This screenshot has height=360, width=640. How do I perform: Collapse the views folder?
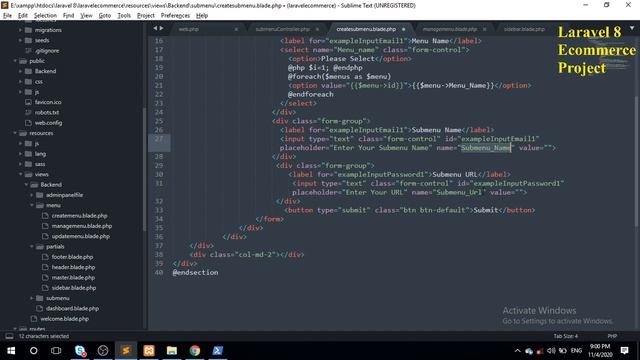click(20, 174)
